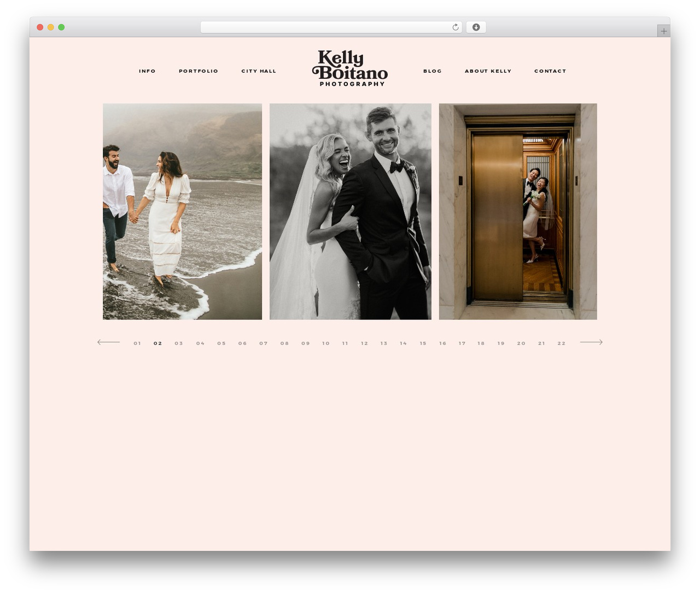This screenshot has width=700, height=593.
Task: Open the black-and-white wedding couple photo
Action: tap(351, 211)
